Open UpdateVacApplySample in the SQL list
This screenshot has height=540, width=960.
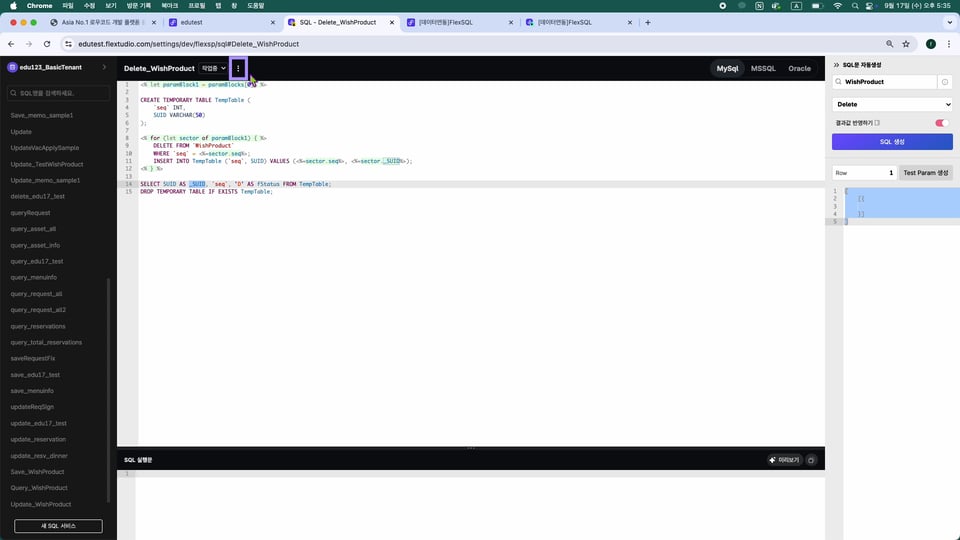(45, 148)
